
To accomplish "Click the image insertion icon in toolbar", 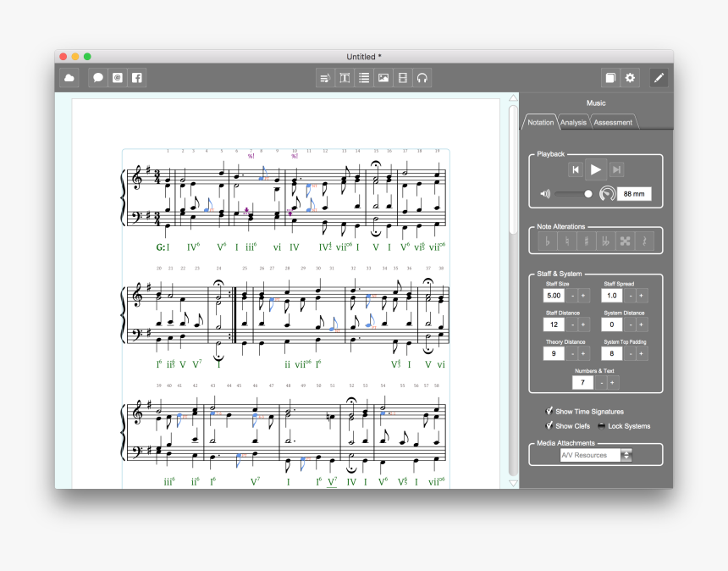I will (x=383, y=77).
